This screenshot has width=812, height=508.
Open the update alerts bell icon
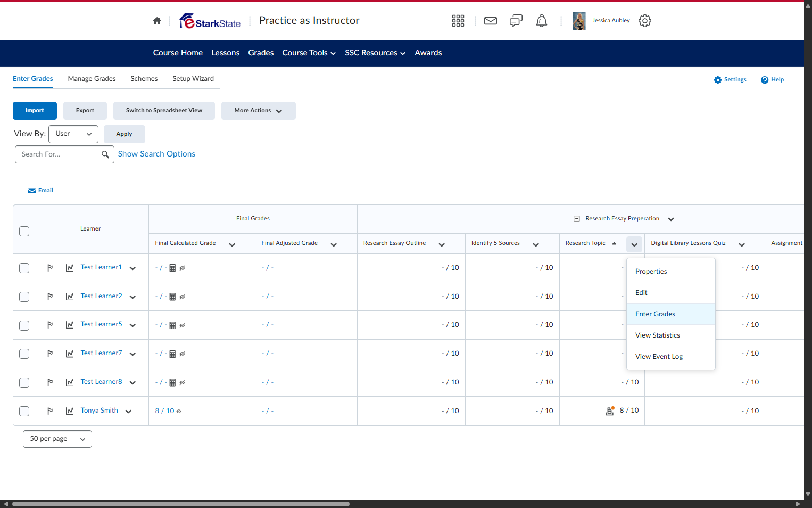click(542, 21)
